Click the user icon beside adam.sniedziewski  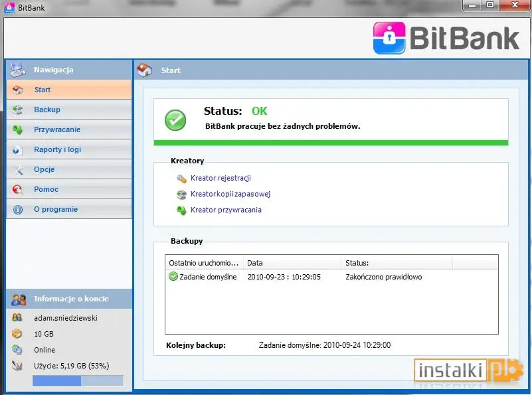(x=17, y=317)
